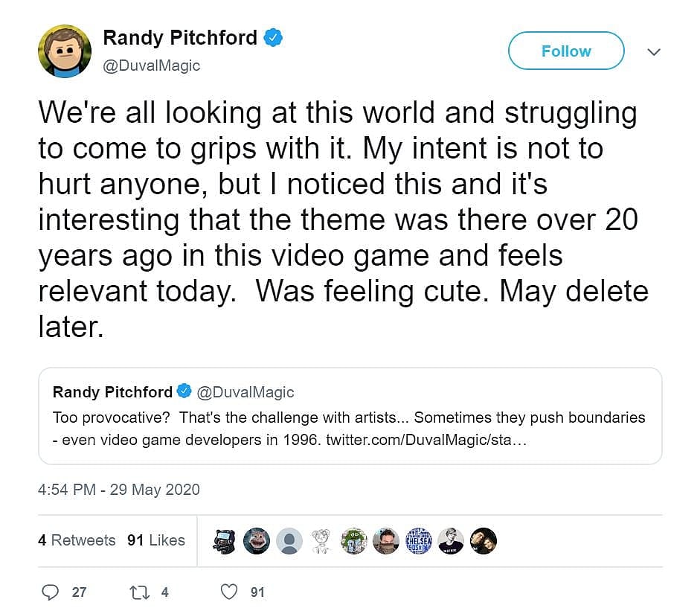Open the Chelsea badge liker avatar
Screen dimensions: 700x608
click(420, 541)
